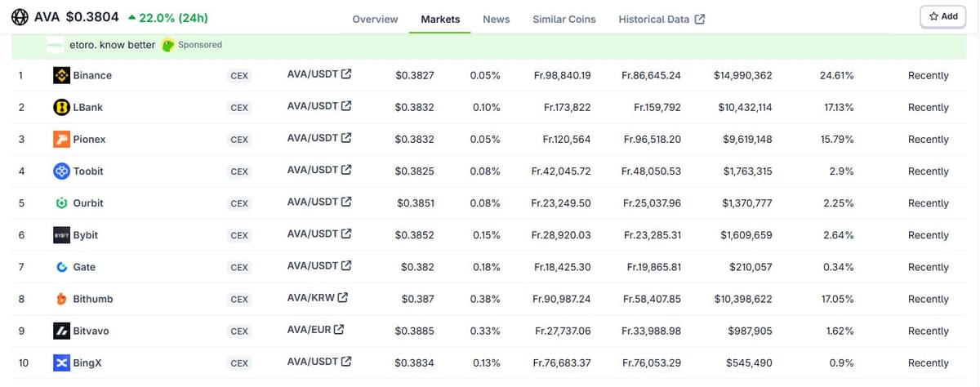The width and height of the screenshot is (980, 387).
Task: Open the Bitvavo exchange name link
Action: (x=91, y=331)
